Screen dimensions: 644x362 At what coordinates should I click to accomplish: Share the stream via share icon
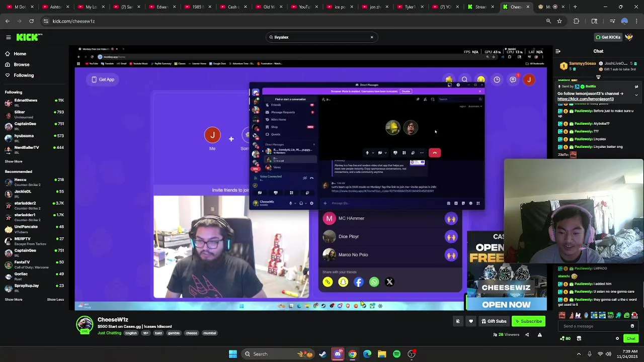pos(527,334)
